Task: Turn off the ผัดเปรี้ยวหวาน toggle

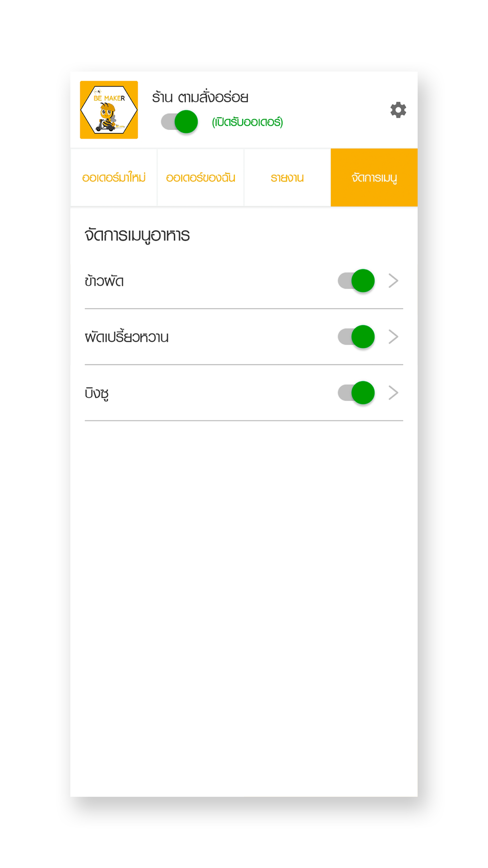Action: [356, 337]
